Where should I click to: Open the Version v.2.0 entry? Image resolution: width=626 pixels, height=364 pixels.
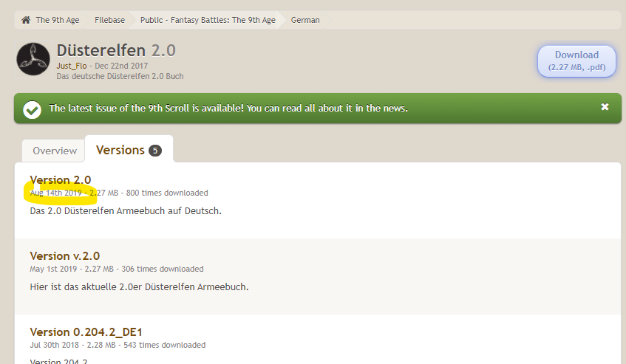(x=64, y=255)
